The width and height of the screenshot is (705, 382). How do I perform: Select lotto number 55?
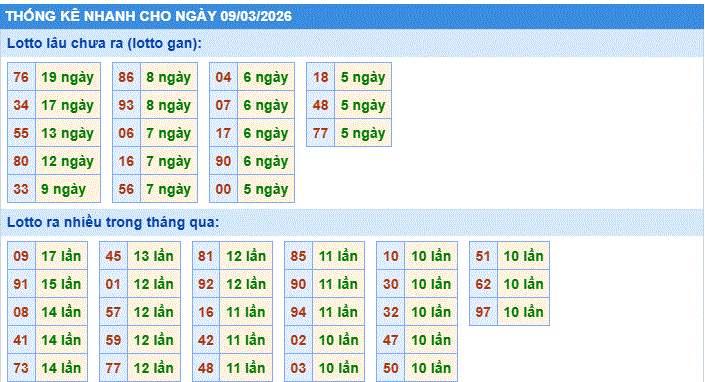(x=21, y=133)
